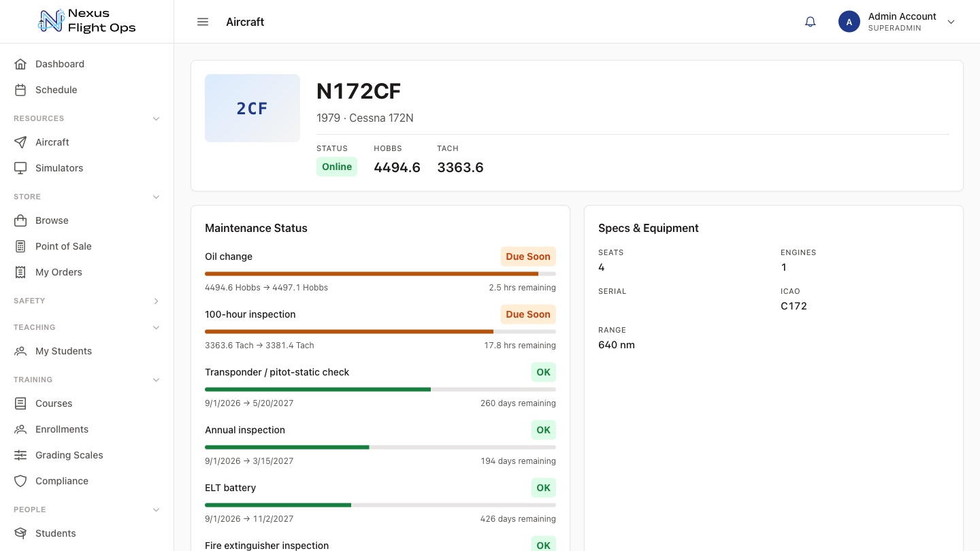
Task: Open Grading Scales
Action: [x=87, y=455]
